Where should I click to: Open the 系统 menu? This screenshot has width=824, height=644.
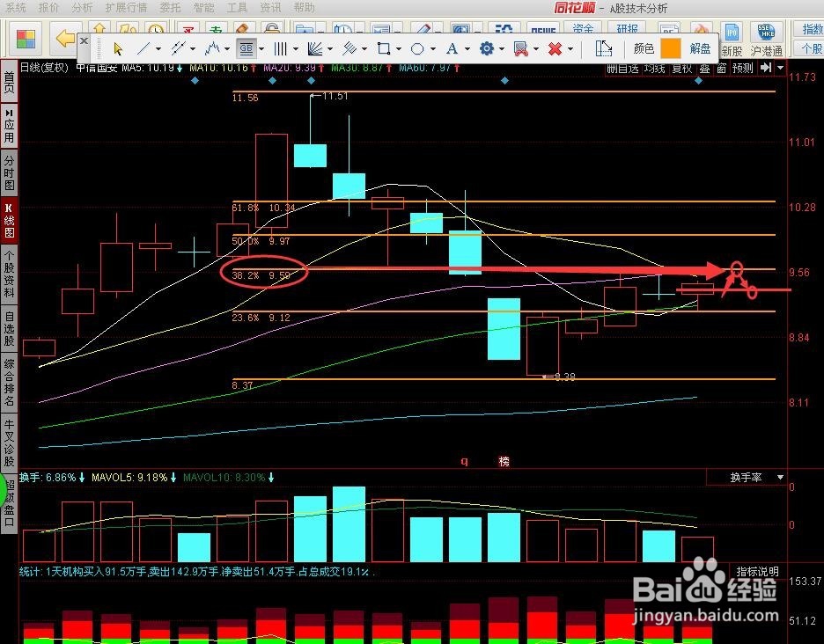tap(15, 7)
